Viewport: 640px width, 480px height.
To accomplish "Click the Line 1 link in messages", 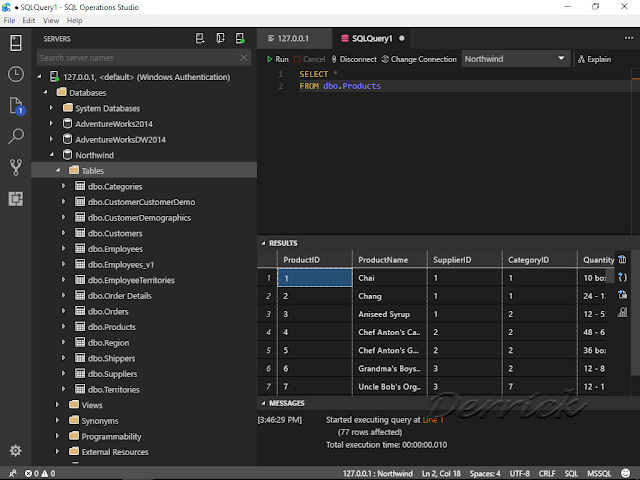I will click(x=433, y=420).
